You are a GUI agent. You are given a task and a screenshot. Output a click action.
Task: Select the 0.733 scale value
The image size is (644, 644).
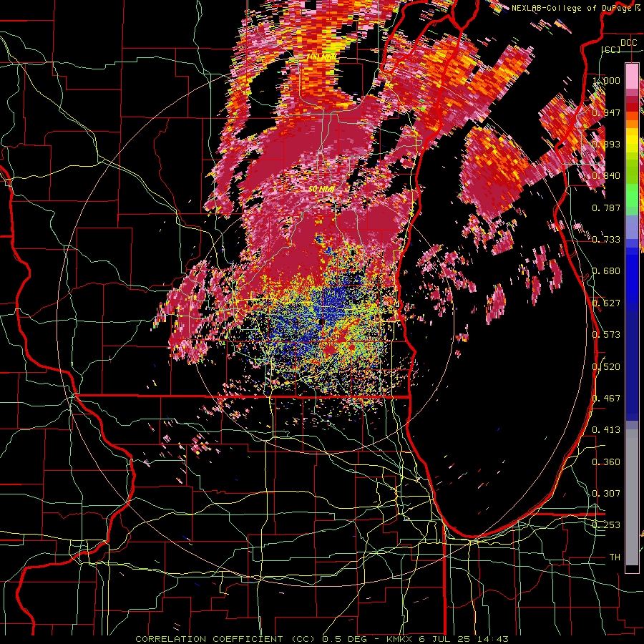click(606, 240)
